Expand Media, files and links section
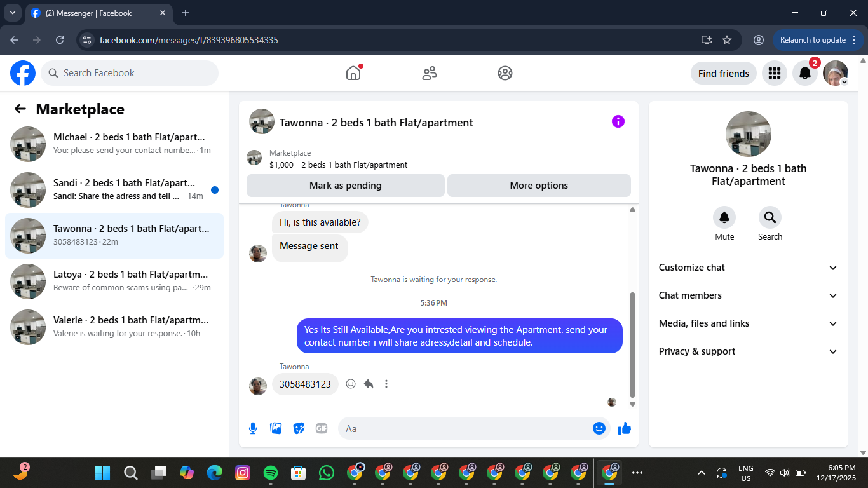868x488 pixels. coord(749,323)
